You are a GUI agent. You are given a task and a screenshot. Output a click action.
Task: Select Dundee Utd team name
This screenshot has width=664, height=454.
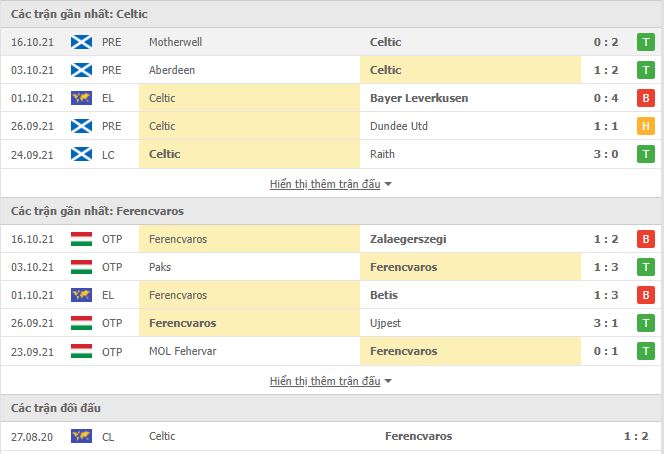398,126
